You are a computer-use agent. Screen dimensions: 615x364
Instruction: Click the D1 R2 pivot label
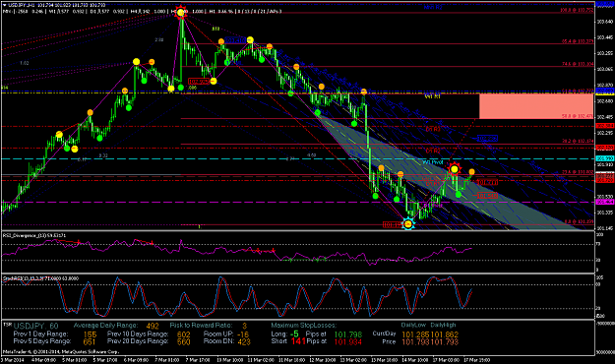433,151
